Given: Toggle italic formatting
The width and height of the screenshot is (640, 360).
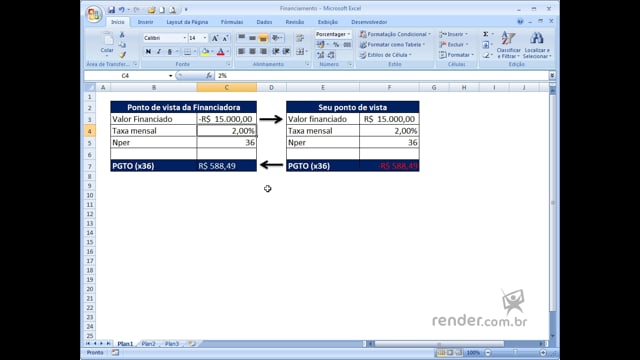Looking at the screenshot, I should [159, 51].
